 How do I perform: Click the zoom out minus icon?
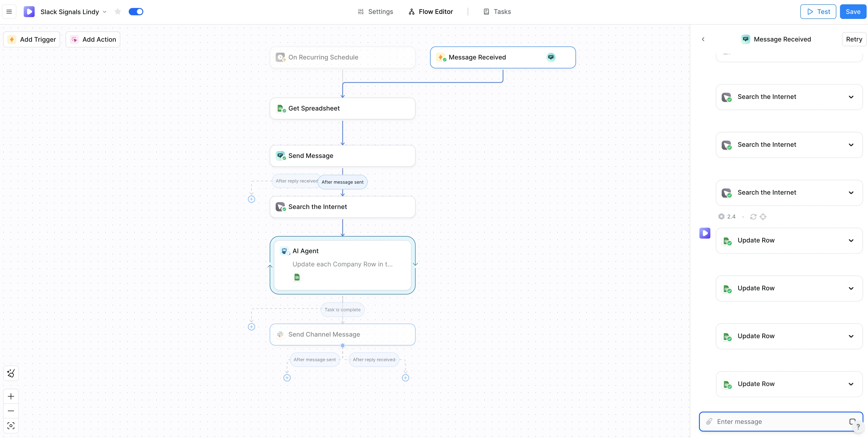[11, 411]
